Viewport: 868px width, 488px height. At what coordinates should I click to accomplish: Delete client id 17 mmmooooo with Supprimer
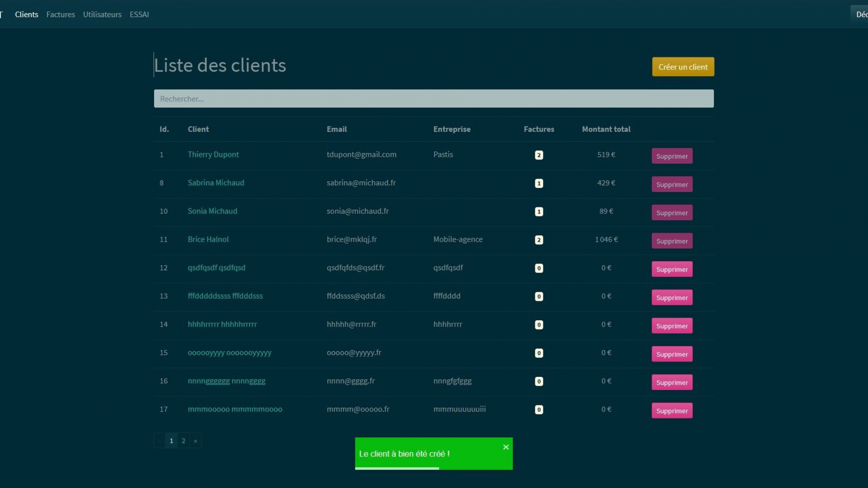(x=671, y=411)
